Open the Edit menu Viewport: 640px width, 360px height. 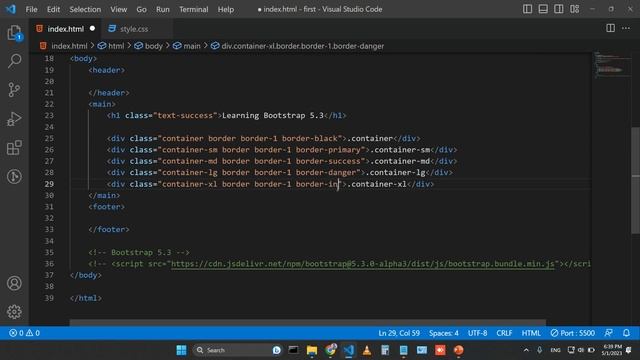pos(53,9)
